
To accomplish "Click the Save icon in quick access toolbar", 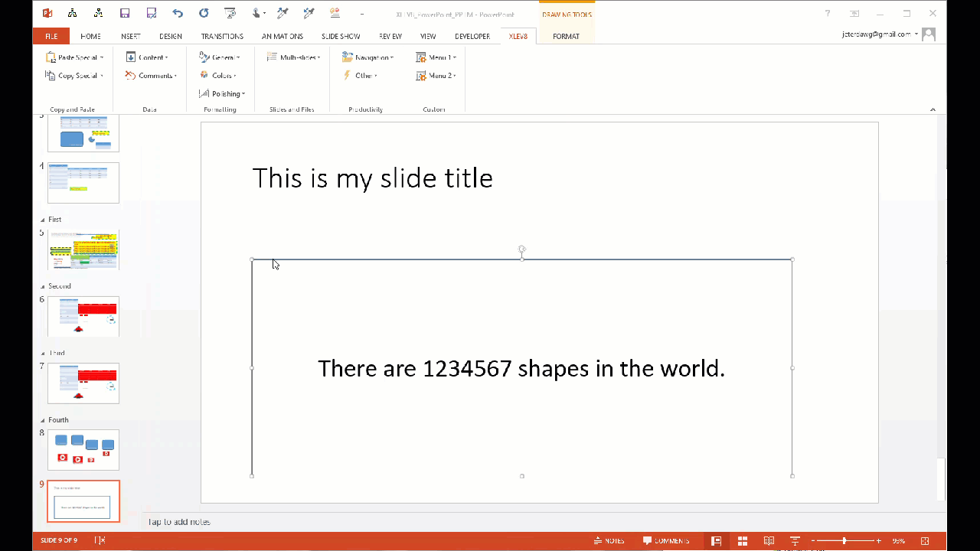I will [x=125, y=13].
